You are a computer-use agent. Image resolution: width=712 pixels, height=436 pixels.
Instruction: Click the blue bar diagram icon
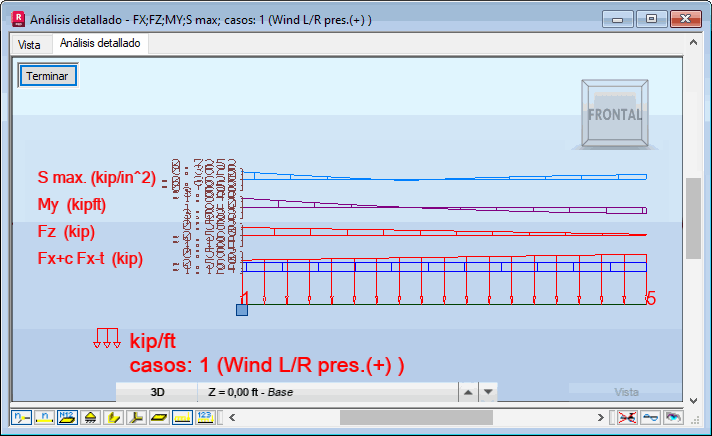[x=650, y=417]
